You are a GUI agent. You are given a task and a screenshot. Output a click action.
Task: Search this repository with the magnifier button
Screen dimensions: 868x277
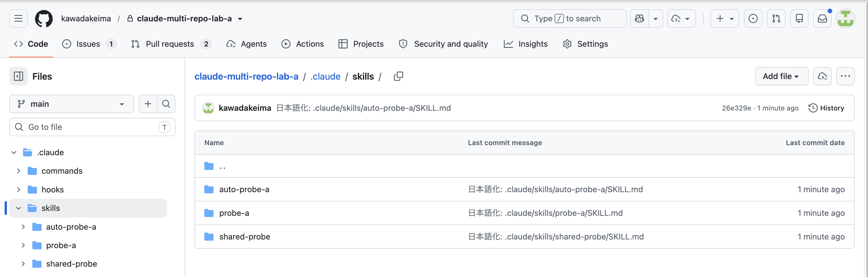point(166,104)
